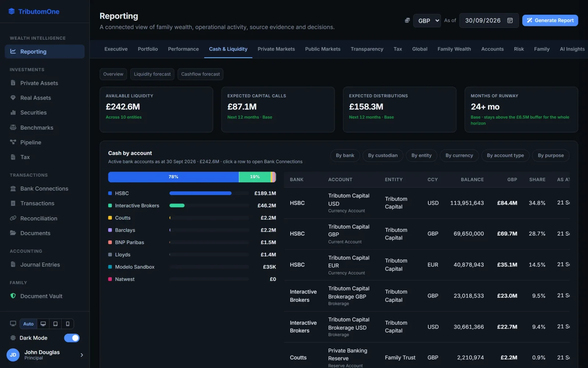This screenshot has height=368, width=588.
Task: Click the Bank Connections building icon
Action: [x=13, y=188]
